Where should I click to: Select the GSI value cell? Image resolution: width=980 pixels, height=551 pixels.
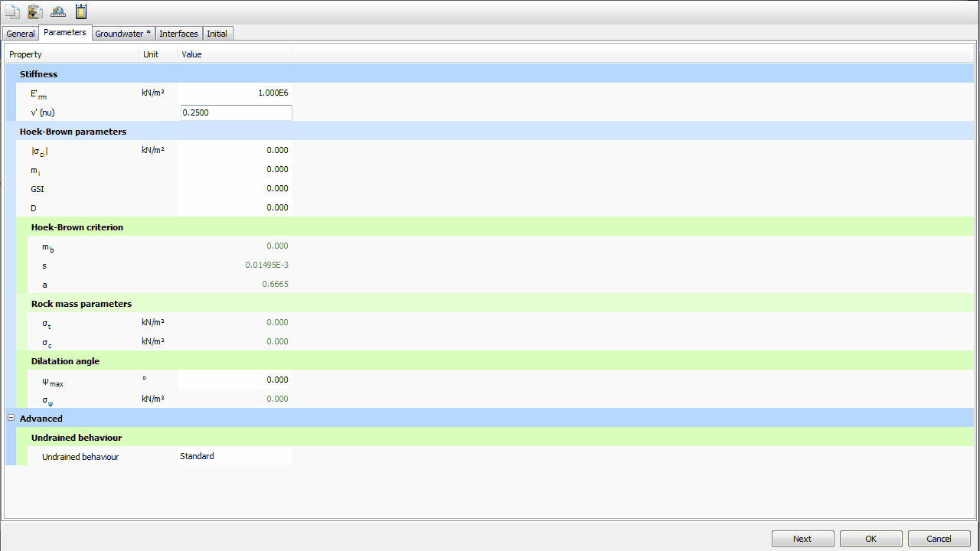click(x=234, y=188)
